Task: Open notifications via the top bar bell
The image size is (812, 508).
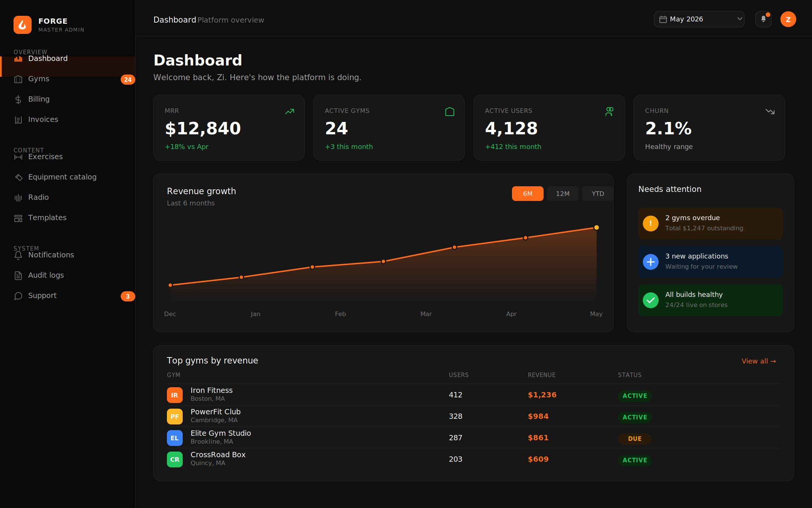Action: [764, 19]
